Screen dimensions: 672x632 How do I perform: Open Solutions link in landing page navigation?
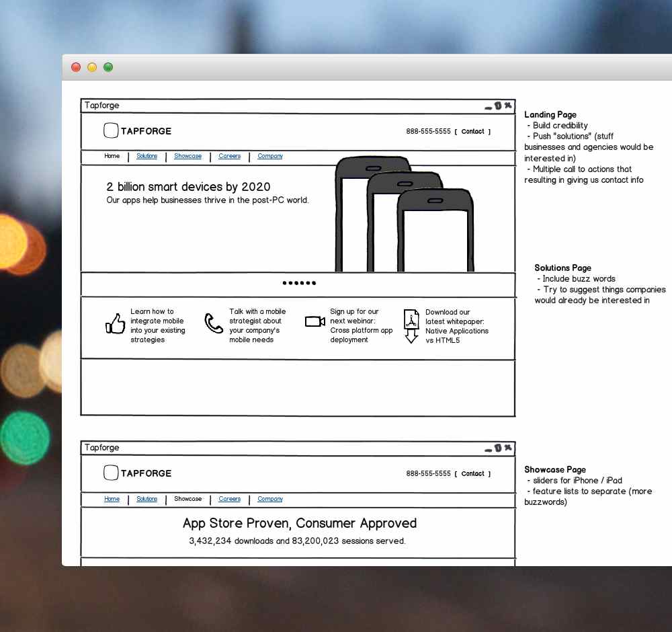click(146, 156)
